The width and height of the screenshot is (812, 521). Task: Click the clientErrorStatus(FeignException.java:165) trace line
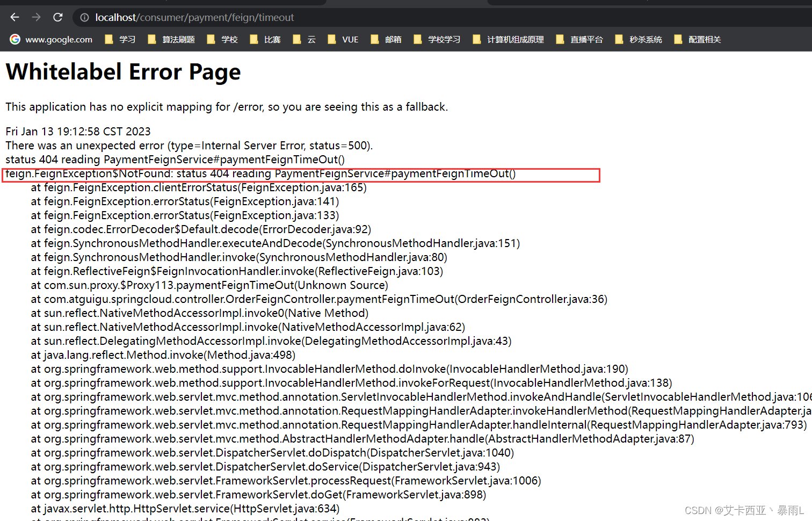coord(199,187)
